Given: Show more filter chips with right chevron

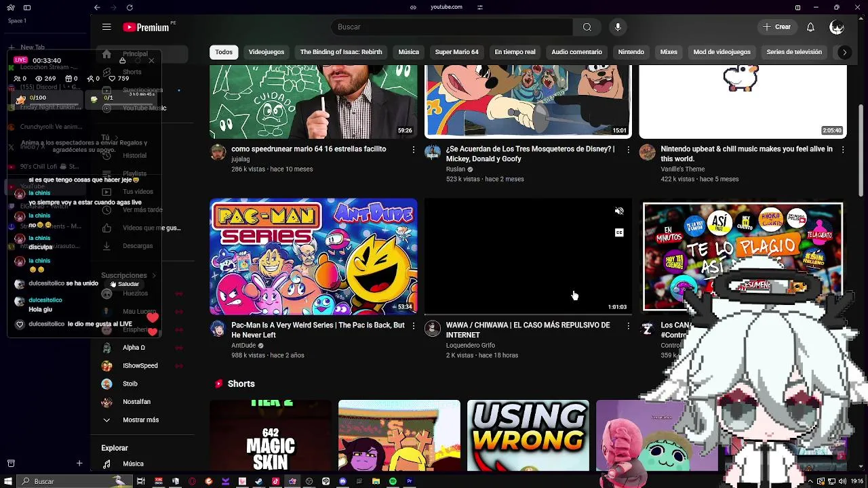Looking at the screenshot, I should tap(844, 52).
